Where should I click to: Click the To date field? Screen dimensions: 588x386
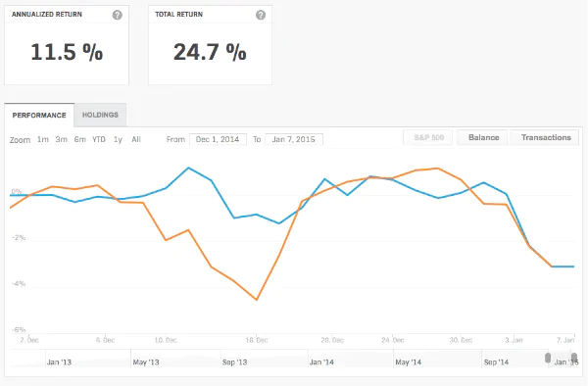coord(294,139)
